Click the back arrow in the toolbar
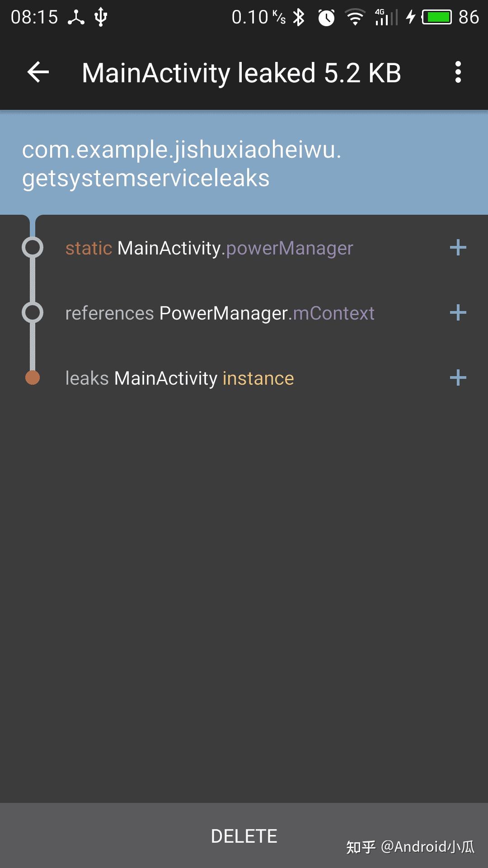 click(37, 72)
